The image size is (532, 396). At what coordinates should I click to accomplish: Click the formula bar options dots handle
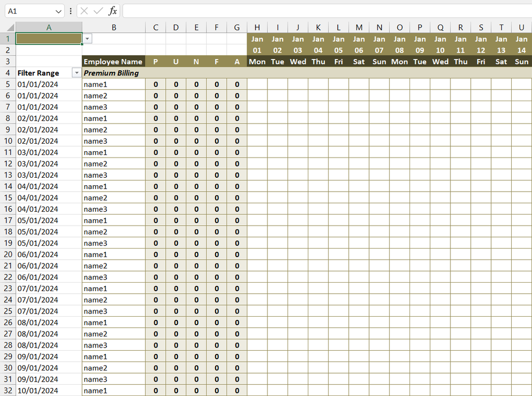click(x=71, y=11)
